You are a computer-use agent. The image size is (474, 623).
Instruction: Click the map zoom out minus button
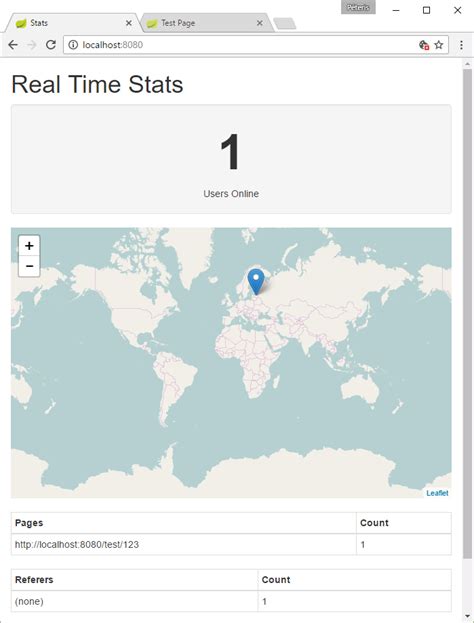29,266
